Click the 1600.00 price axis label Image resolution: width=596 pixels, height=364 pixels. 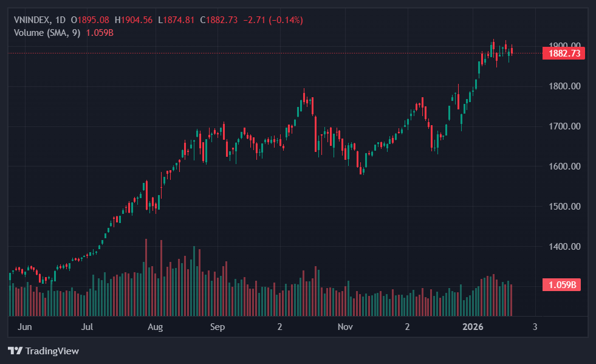pyautogui.click(x=564, y=167)
